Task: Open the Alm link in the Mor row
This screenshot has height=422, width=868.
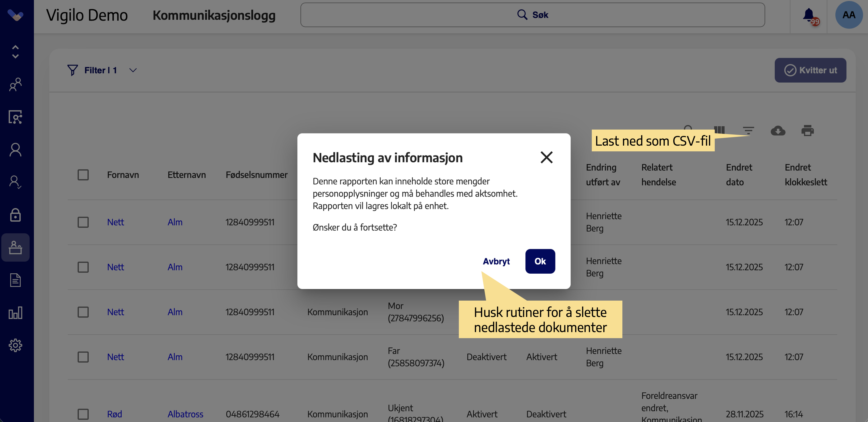Action: click(175, 312)
